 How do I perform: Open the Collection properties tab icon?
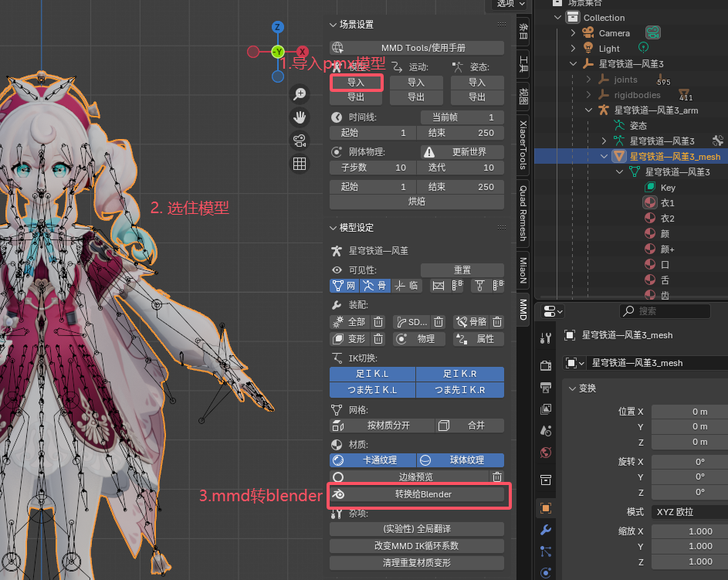546,480
